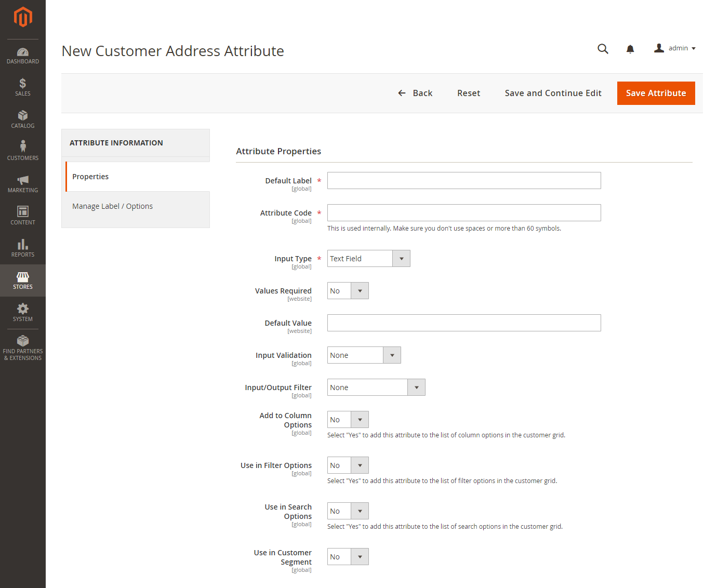This screenshot has width=717, height=588.
Task: Click the search options help text
Action: click(445, 526)
